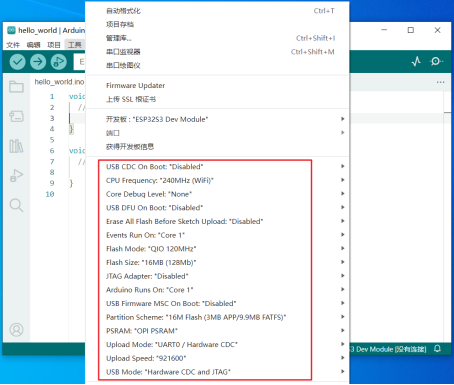The width and height of the screenshot is (454, 385).
Task: Click the 工具 menu
Action: (x=75, y=45)
